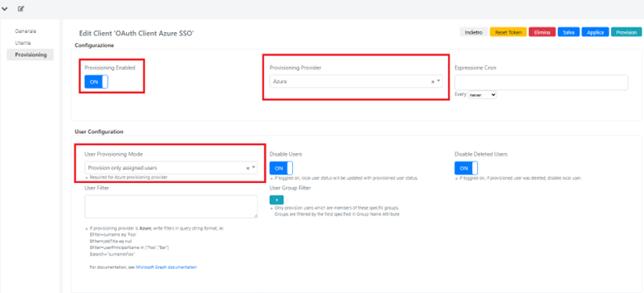Toggle the Disable Deleted Users switch
644x293 pixels.
point(467,169)
